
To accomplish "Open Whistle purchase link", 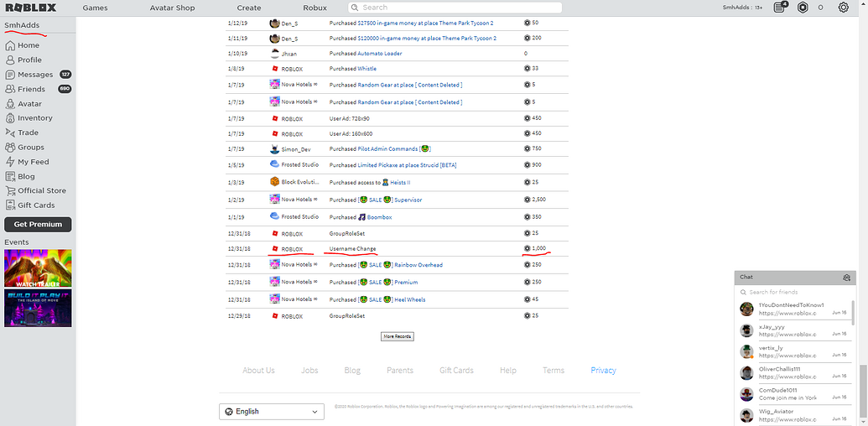I will 367,69.
